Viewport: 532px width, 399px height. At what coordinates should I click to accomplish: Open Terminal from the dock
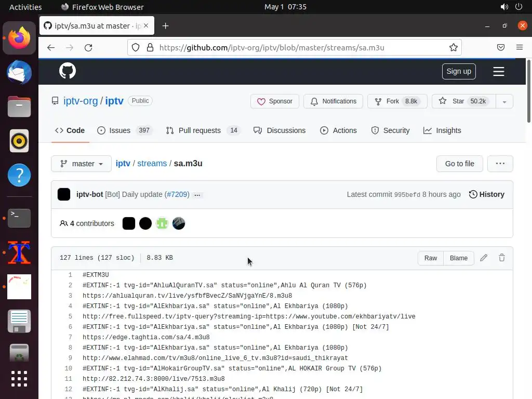(19, 218)
